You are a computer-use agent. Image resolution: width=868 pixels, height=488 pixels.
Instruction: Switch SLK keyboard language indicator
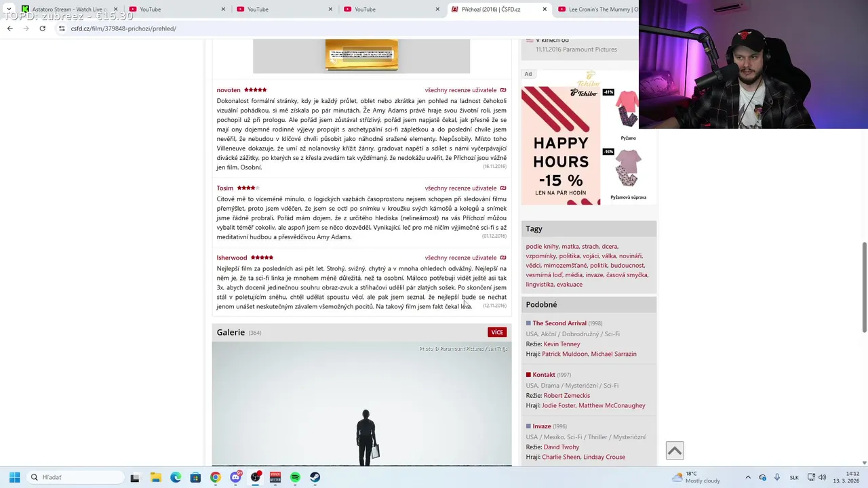794,477
